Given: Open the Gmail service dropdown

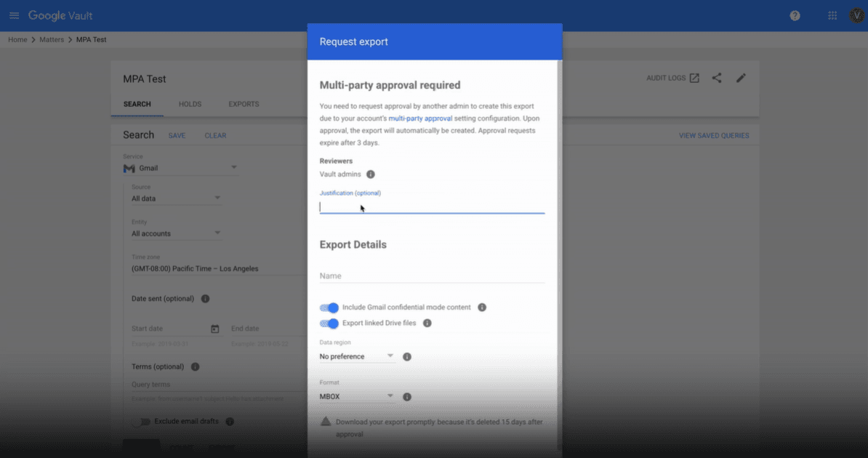Looking at the screenshot, I should coord(180,168).
